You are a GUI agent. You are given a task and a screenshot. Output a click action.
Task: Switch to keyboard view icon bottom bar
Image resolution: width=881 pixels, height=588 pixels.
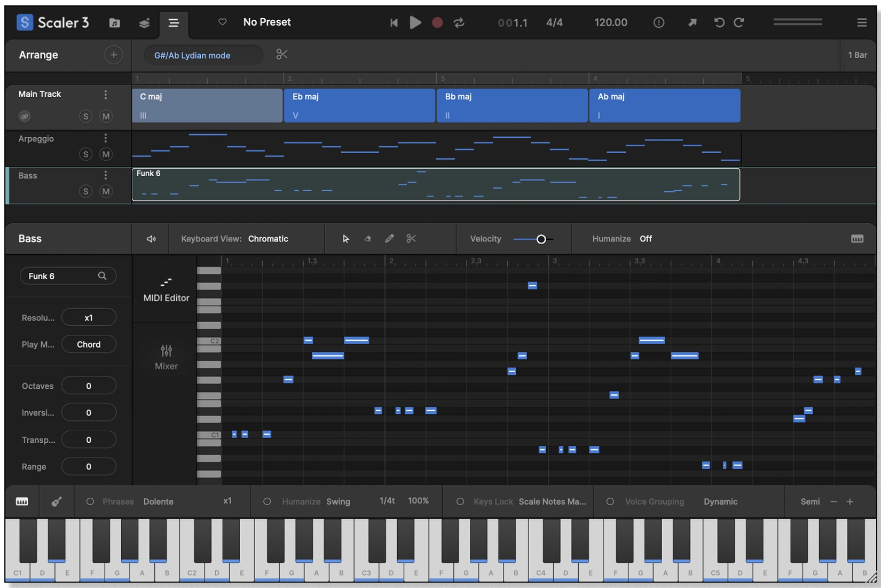(22, 501)
